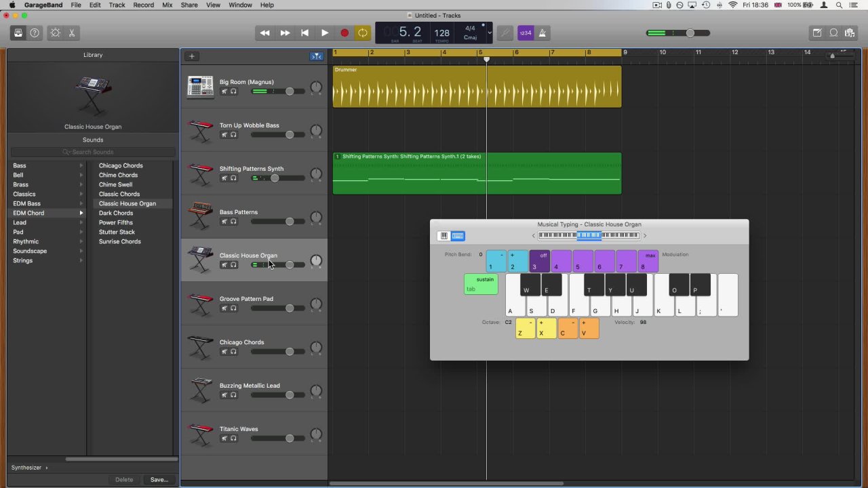Open Smart Controls from the toolbar
868x488 pixels.
coord(55,33)
